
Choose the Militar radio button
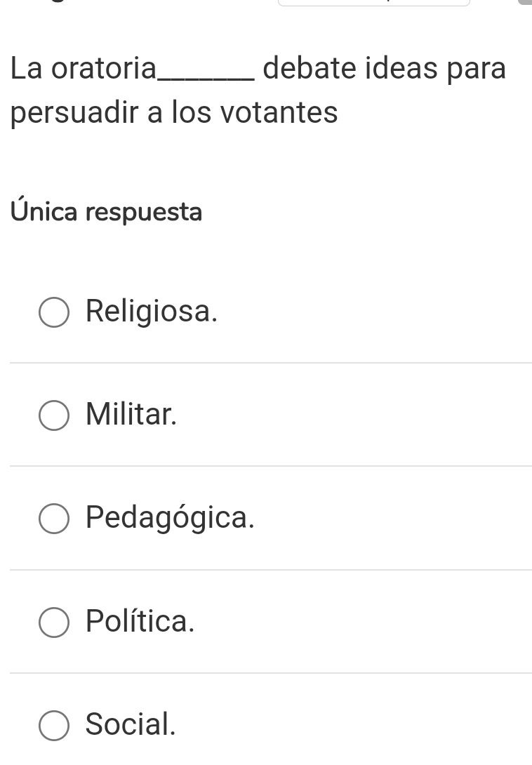pyautogui.click(x=54, y=415)
